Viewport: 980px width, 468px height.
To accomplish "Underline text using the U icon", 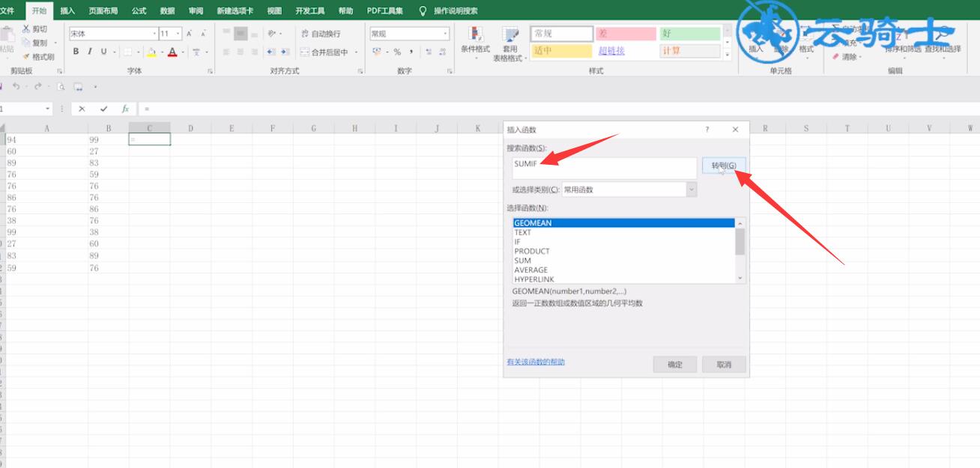I will [103, 52].
